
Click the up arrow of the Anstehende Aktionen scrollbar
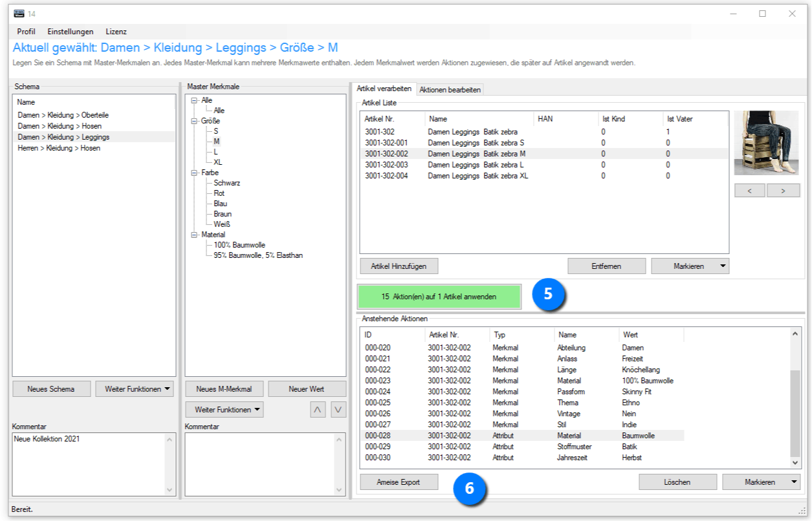[x=796, y=334]
